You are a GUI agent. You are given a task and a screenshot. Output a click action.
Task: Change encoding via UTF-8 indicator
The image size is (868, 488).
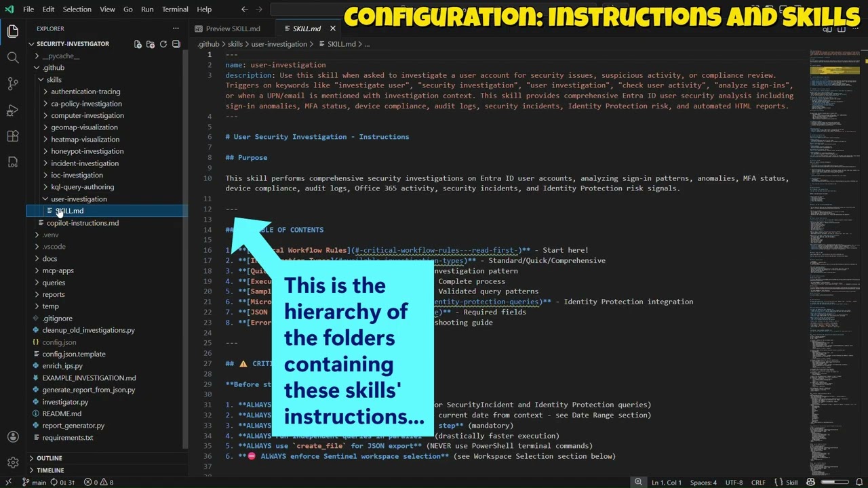(734, 483)
